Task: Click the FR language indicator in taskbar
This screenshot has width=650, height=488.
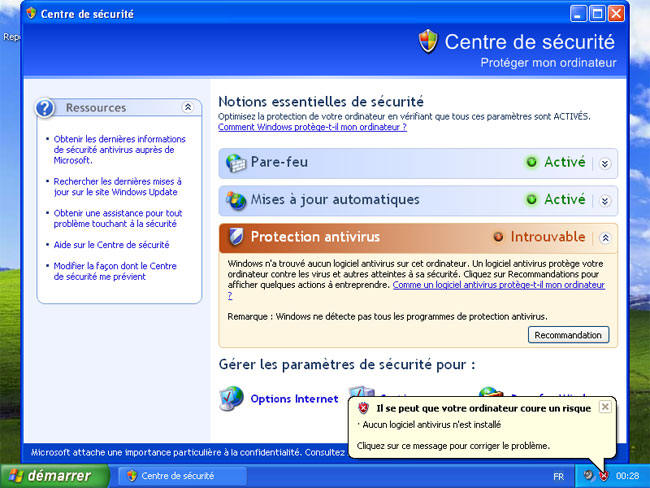Action: pos(558,476)
